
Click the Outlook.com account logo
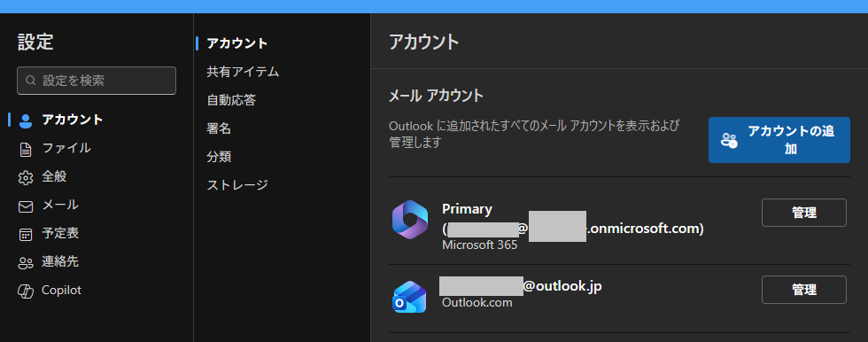[x=409, y=297]
